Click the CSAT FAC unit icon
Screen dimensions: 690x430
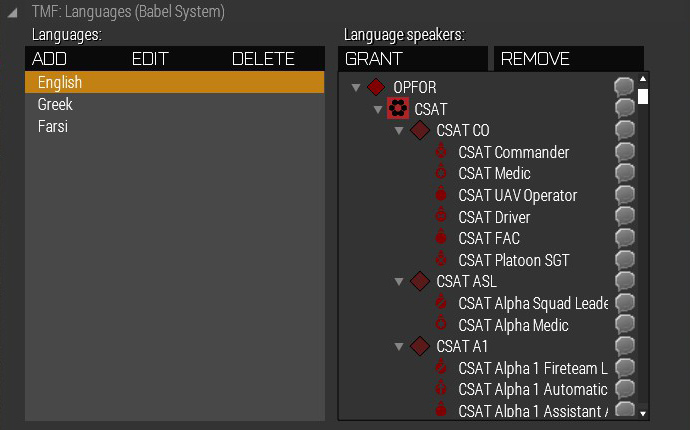441,238
